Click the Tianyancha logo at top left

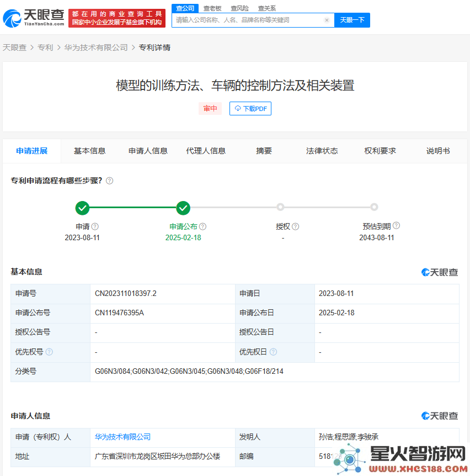(x=34, y=18)
